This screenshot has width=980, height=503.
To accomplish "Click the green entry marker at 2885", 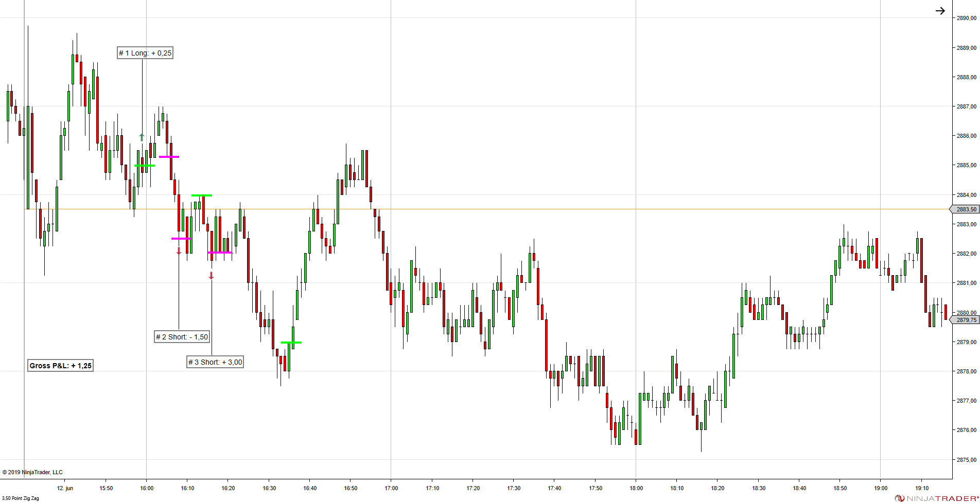I will (x=145, y=166).
